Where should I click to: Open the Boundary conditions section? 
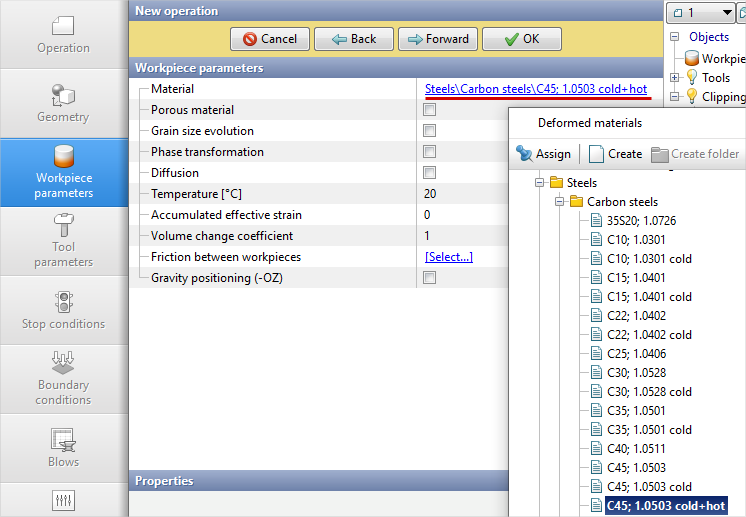(63, 377)
